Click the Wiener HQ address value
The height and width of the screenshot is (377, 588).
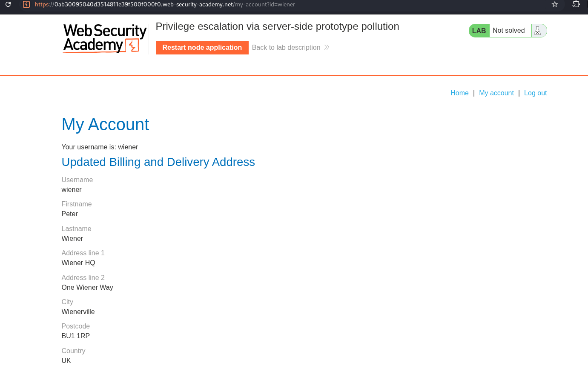tap(78, 263)
